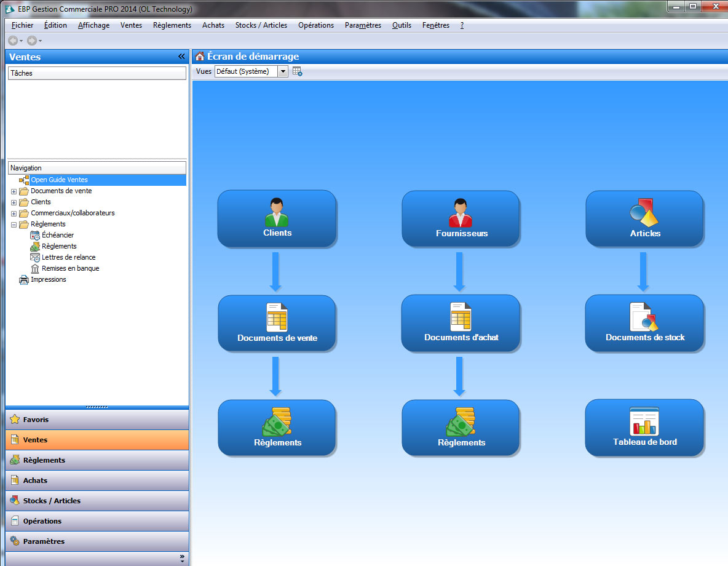Open the Tableau de bord tile

(x=645, y=428)
